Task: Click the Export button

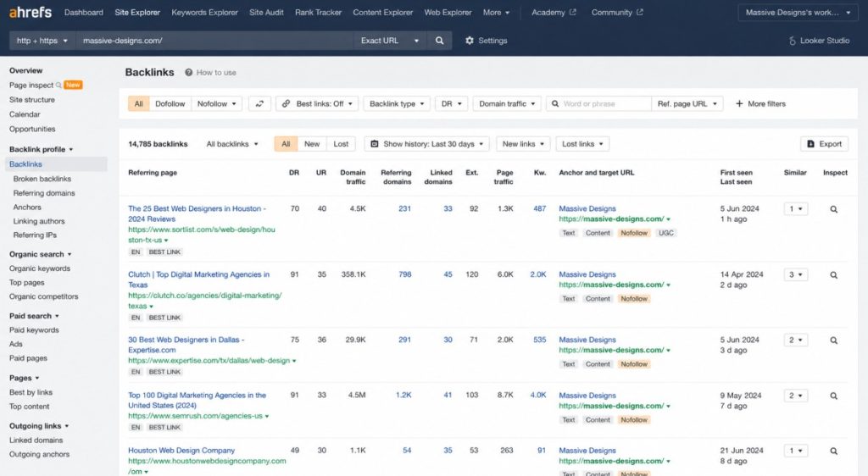Action: (x=824, y=144)
